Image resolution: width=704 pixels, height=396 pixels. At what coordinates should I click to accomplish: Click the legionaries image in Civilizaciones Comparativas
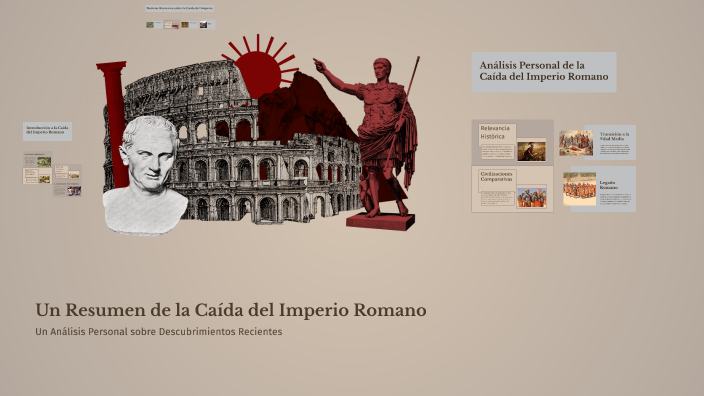point(531,198)
